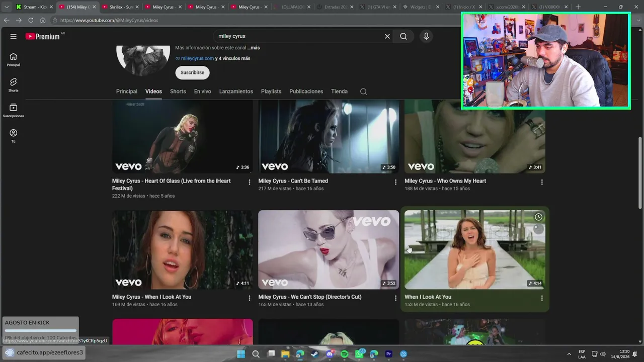This screenshot has height=362, width=644.
Task: Open options menu for Miley Cyrus - When I Look At You
Action: coord(249,298)
